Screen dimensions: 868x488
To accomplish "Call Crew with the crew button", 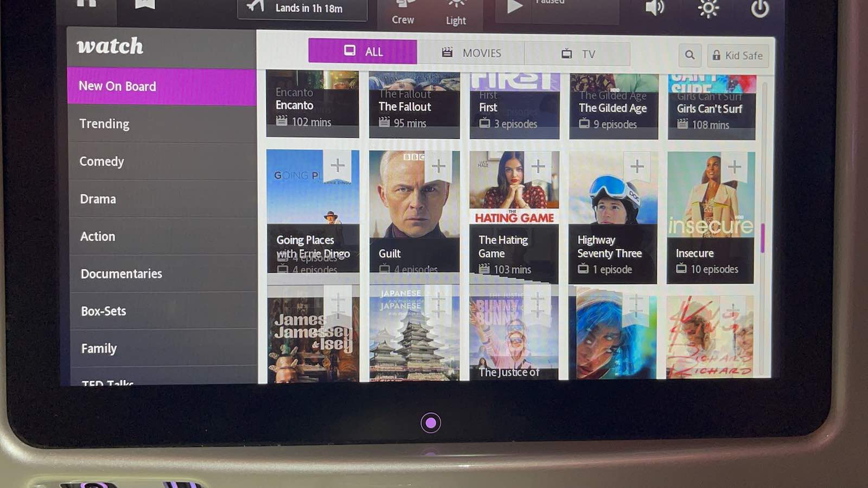I will coord(403,12).
